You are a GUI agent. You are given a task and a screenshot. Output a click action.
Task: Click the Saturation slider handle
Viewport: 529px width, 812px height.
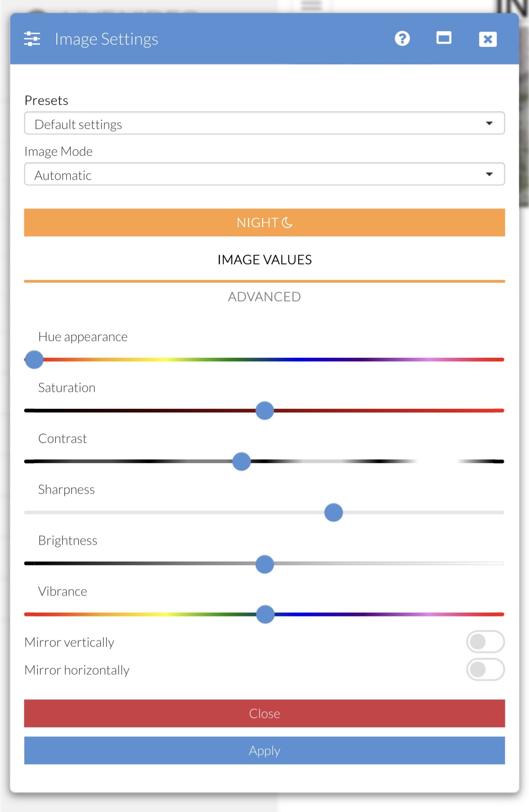coord(264,411)
